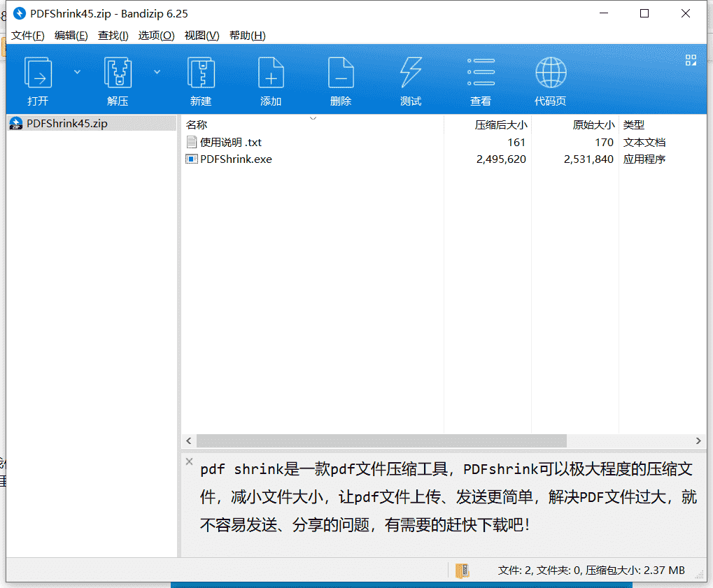Click the Delete (删除) toolbar icon
The height and width of the screenshot is (588, 713).
341,73
